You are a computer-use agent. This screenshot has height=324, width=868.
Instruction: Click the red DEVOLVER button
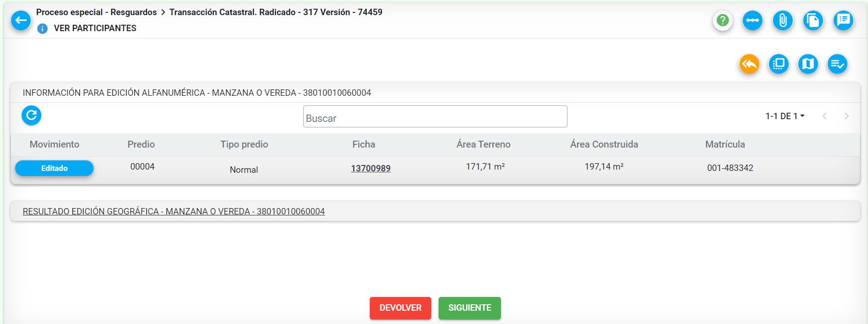point(401,308)
